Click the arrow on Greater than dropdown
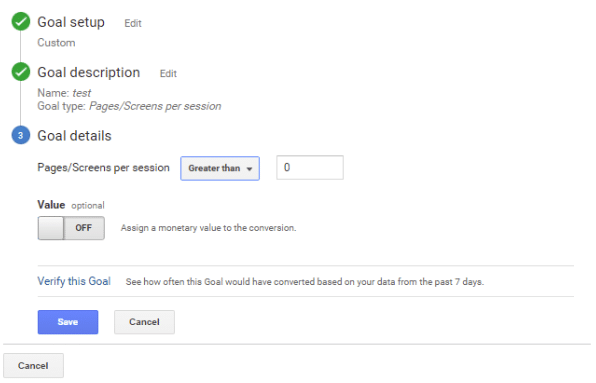The image size is (596, 383). (249, 169)
